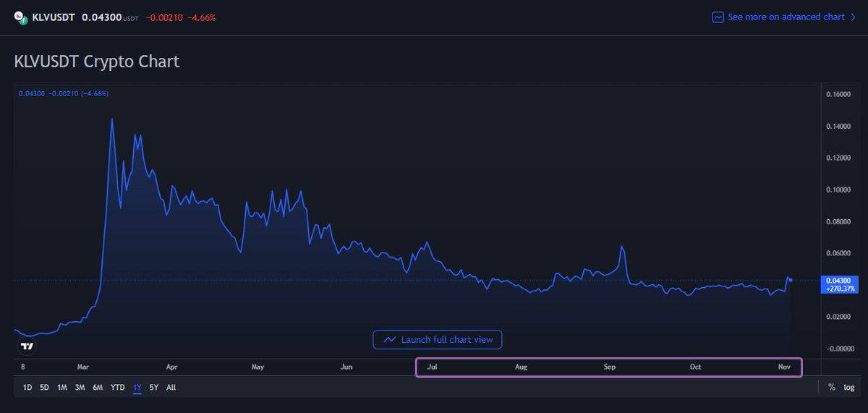The height and width of the screenshot is (413, 868).
Task: Click the line-chart icon in Launch full chart view
Action: coord(390,339)
